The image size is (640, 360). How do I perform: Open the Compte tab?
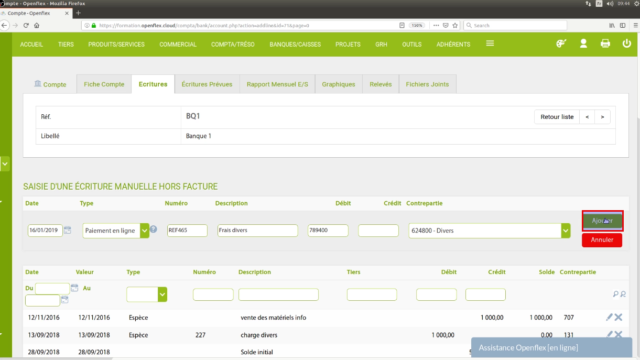50,84
